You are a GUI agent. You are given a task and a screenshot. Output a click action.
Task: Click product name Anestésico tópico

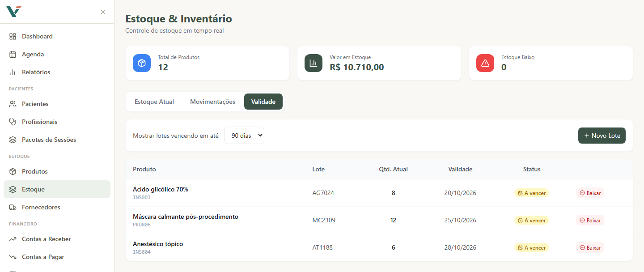pos(158,244)
